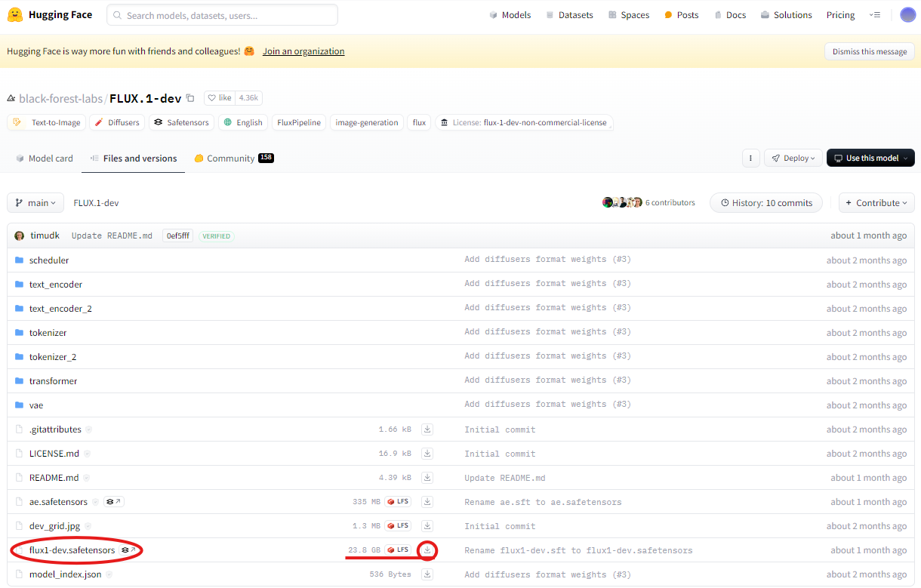Click the Update README.md commit message beside timudk
Image resolution: width=921 pixels, height=588 pixels.
tap(112, 236)
